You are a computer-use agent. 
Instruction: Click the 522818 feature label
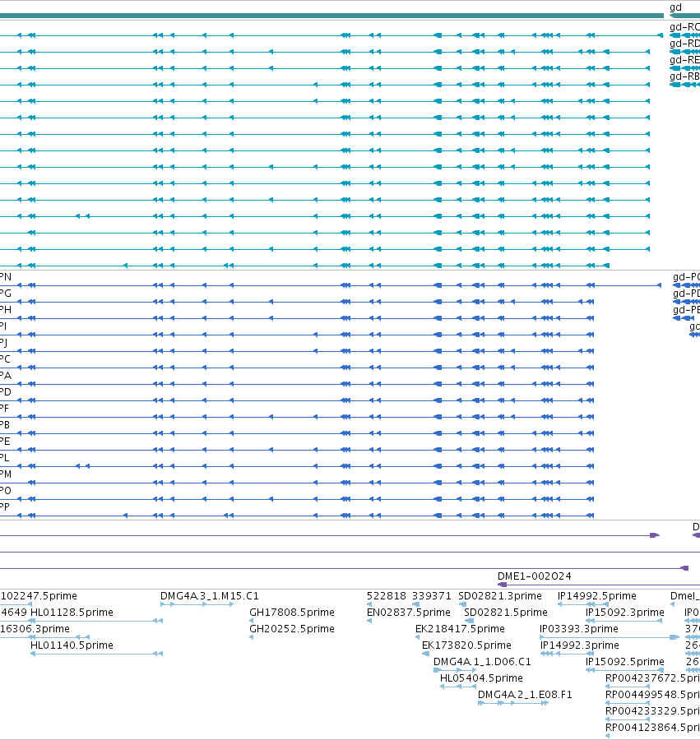[386, 596]
